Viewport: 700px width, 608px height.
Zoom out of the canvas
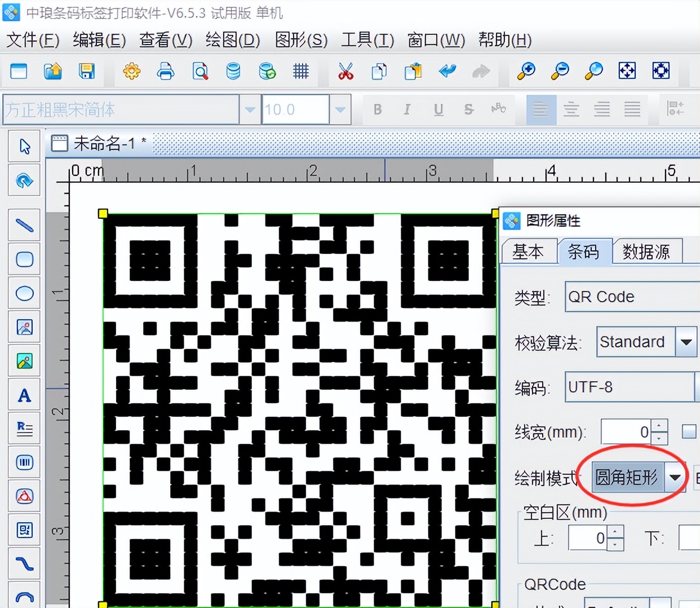[560, 71]
